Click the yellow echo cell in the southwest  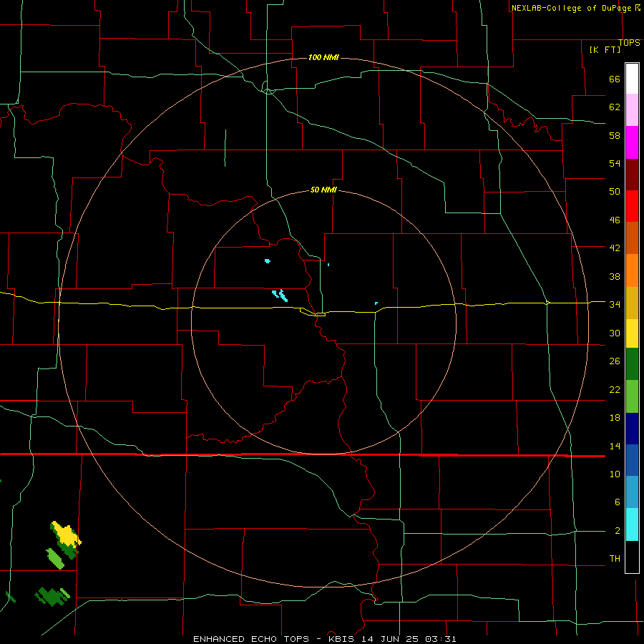tap(66, 535)
